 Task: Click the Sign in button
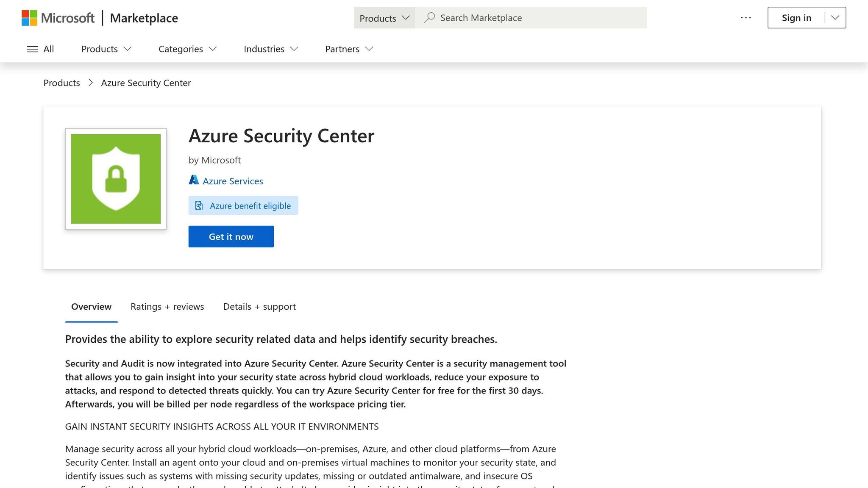pyautogui.click(x=796, y=17)
